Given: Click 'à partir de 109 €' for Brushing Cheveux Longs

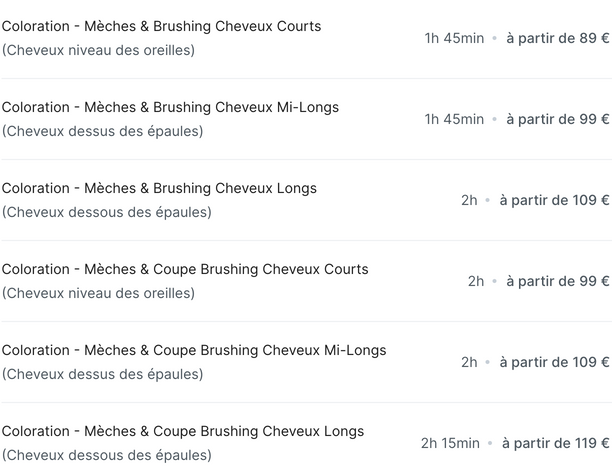Looking at the screenshot, I should [x=555, y=200].
